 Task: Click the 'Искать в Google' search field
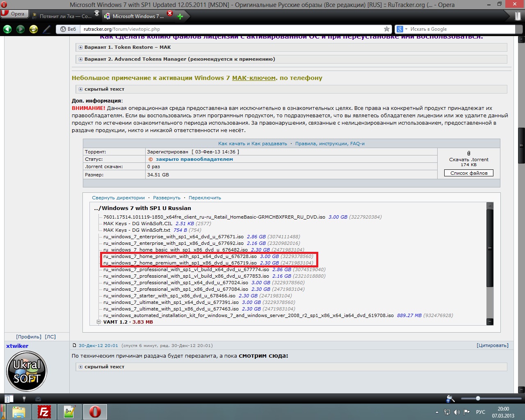point(462,29)
